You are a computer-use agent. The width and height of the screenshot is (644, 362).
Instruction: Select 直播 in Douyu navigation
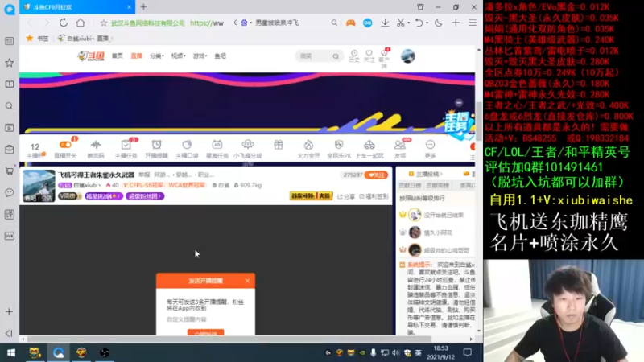(x=136, y=56)
